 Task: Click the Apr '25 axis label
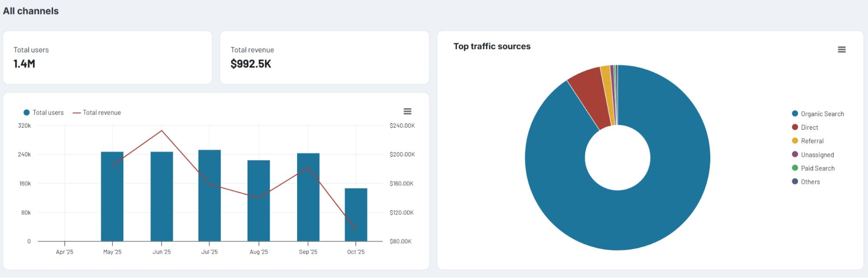(x=65, y=252)
